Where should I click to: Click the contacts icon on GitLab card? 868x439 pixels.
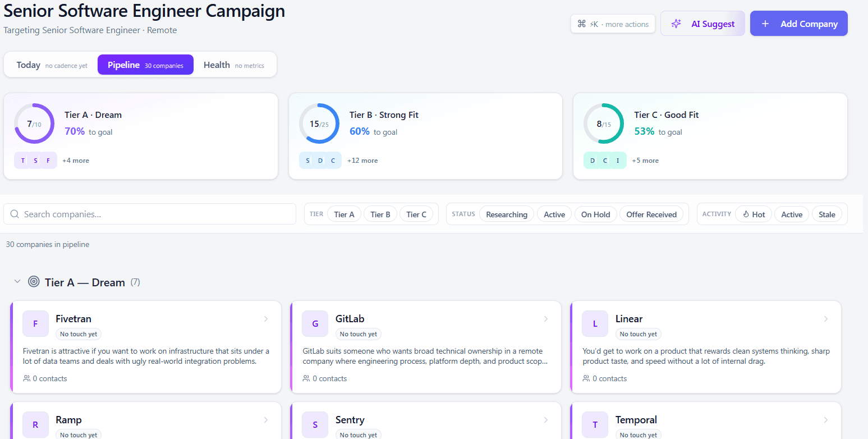pos(306,378)
